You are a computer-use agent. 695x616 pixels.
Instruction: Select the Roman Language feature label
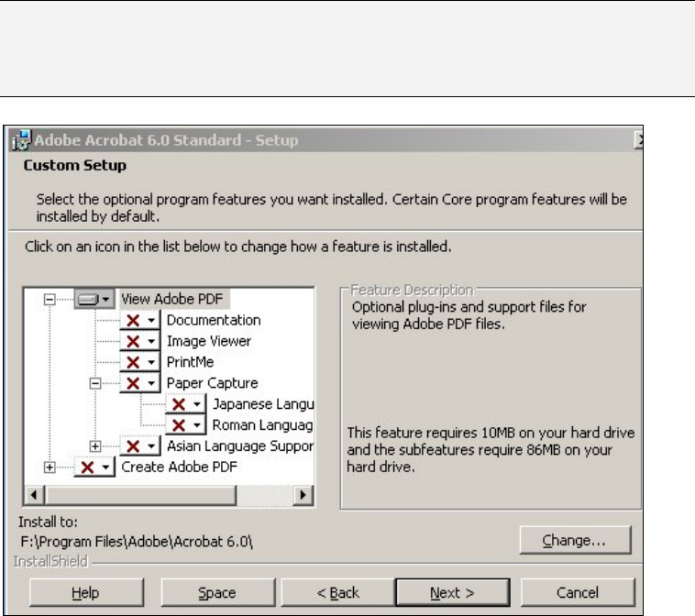pos(262,425)
